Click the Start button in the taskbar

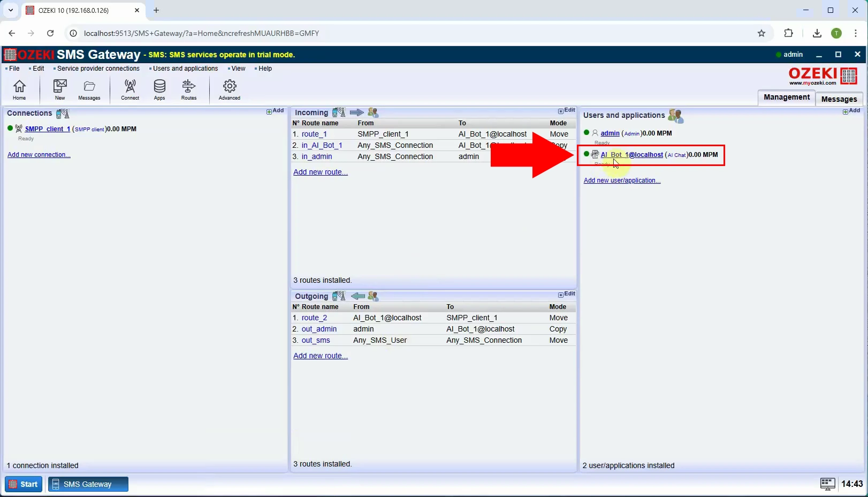tap(24, 484)
